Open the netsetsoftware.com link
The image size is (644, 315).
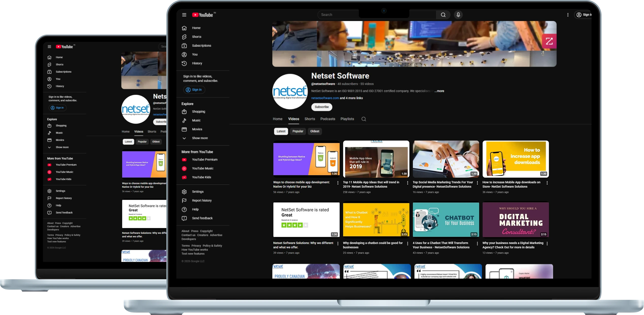pyautogui.click(x=325, y=98)
